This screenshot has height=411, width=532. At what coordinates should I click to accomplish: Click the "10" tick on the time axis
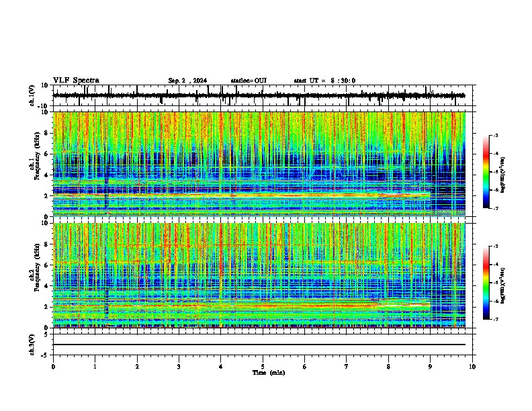pyautogui.click(x=472, y=367)
